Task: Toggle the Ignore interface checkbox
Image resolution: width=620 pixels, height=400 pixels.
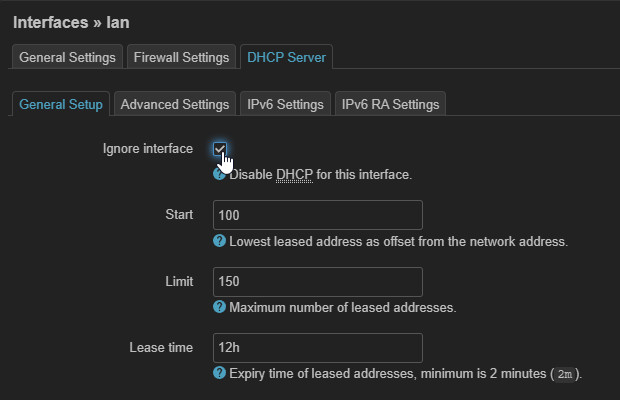Action: coord(220,149)
